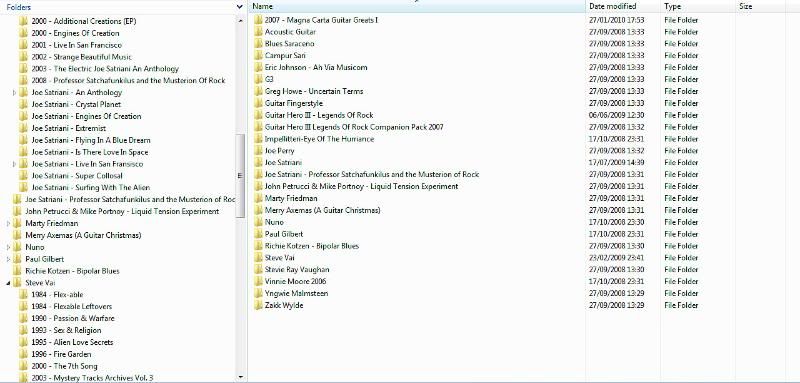Image resolution: width=800 pixels, height=383 pixels.
Task: Expand the Paul Gilbert tree node
Action: (8, 259)
